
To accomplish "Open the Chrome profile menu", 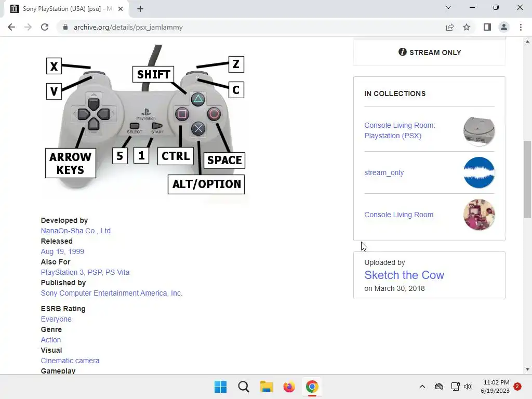I will click(x=504, y=27).
